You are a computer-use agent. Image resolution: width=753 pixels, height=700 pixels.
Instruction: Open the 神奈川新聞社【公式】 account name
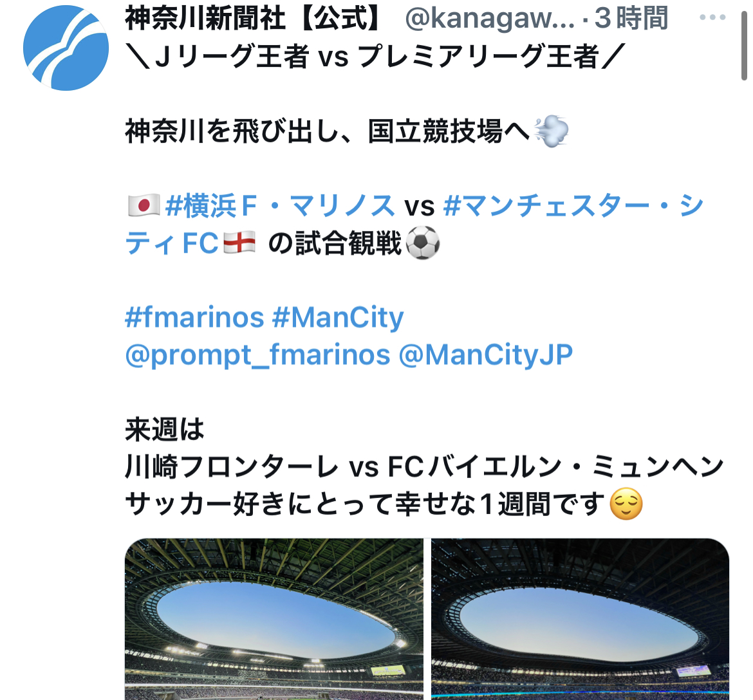click(x=254, y=18)
